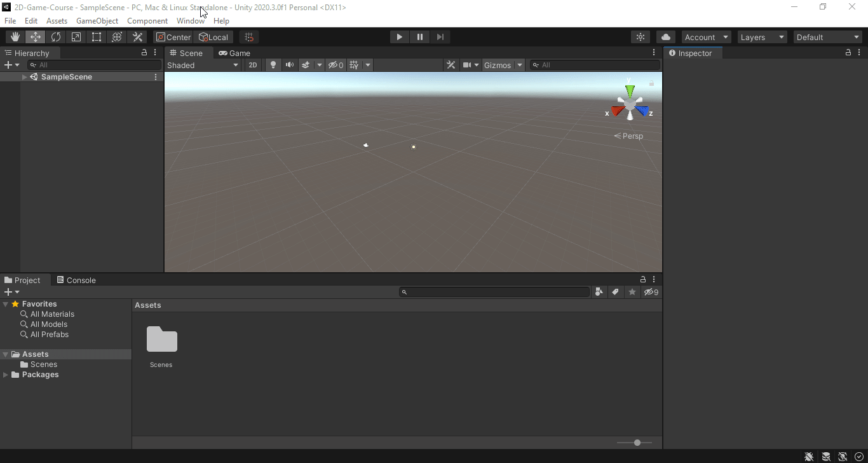Open the Default layout dropdown
This screenshot has height=463, width=868.
(x=828, y=37)
